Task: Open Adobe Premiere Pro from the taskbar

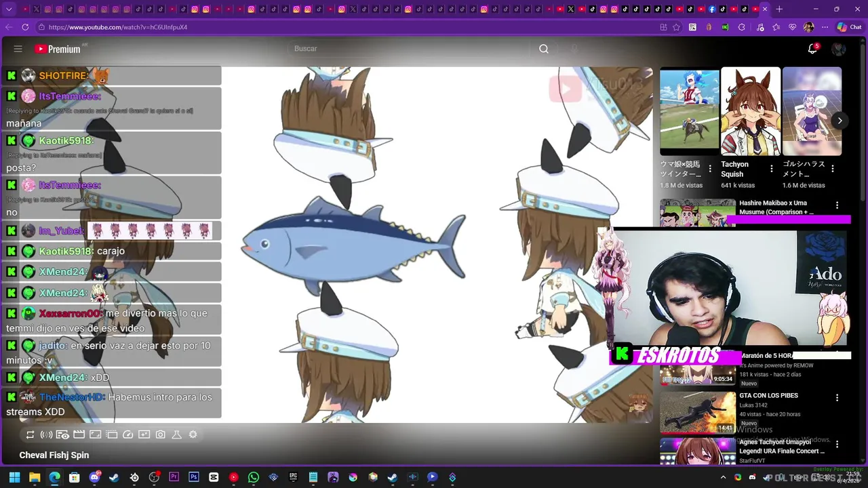Action: [x=174, y=477]
